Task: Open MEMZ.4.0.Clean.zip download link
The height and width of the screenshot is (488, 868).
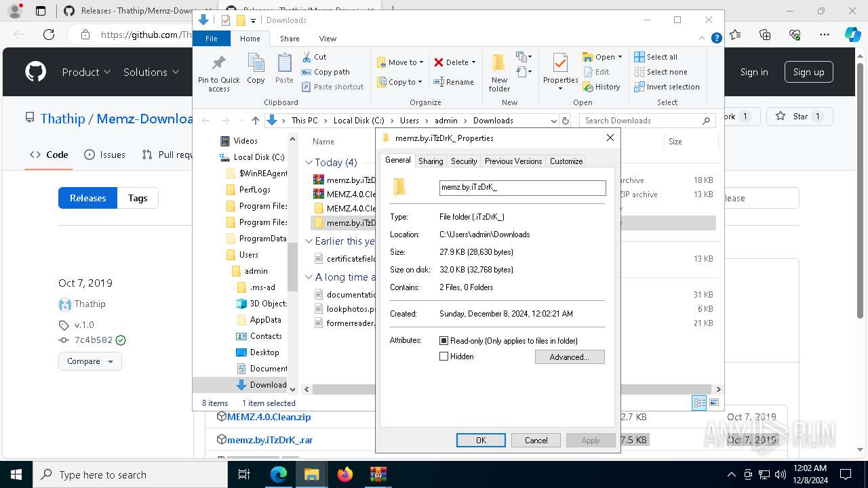Action: (269, 417)
